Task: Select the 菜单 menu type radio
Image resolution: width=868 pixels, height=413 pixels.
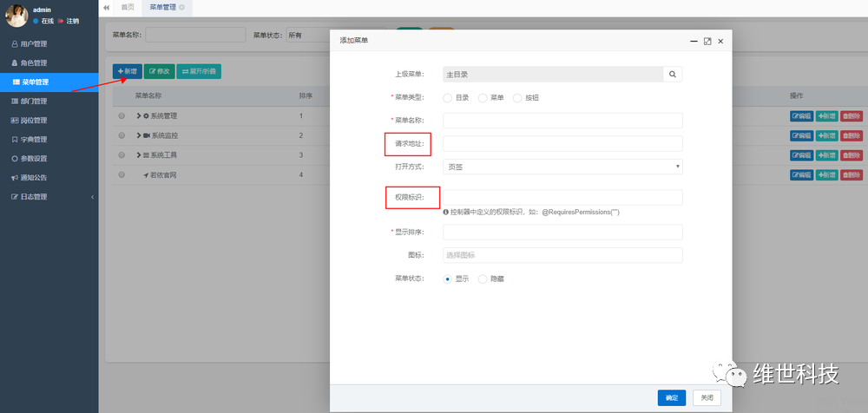Action: click(x=483, y=98)
